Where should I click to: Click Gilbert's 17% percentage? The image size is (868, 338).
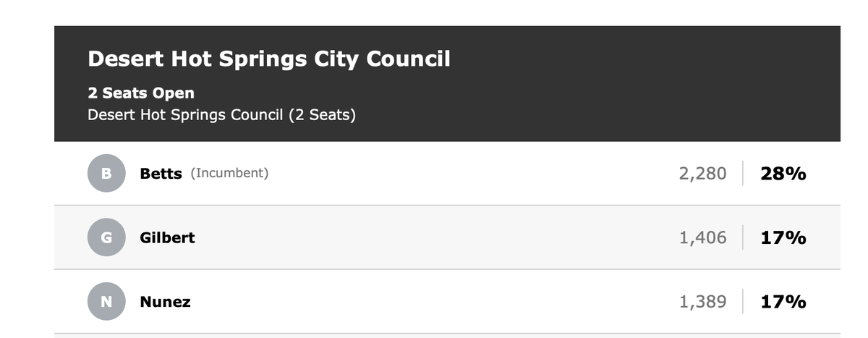[783, 237]
